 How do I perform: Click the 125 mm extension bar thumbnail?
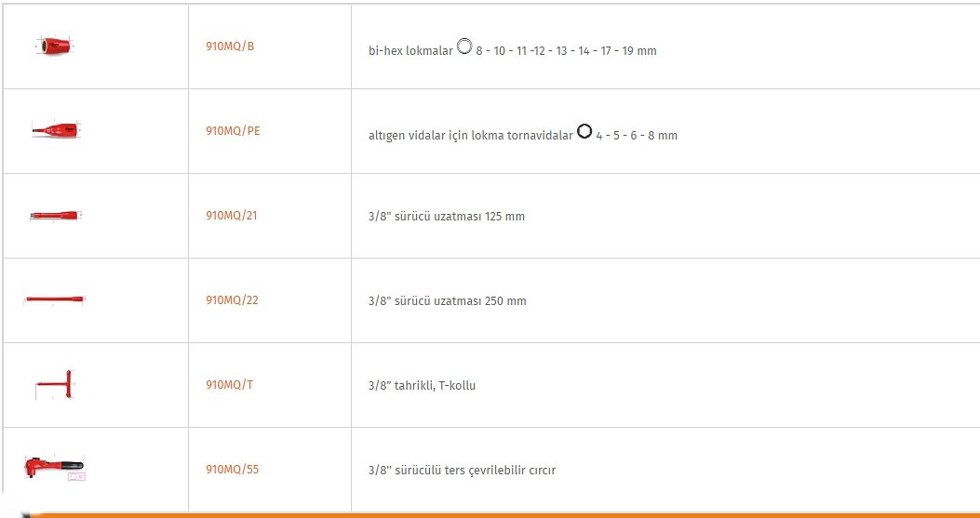[x=56, y=216]
